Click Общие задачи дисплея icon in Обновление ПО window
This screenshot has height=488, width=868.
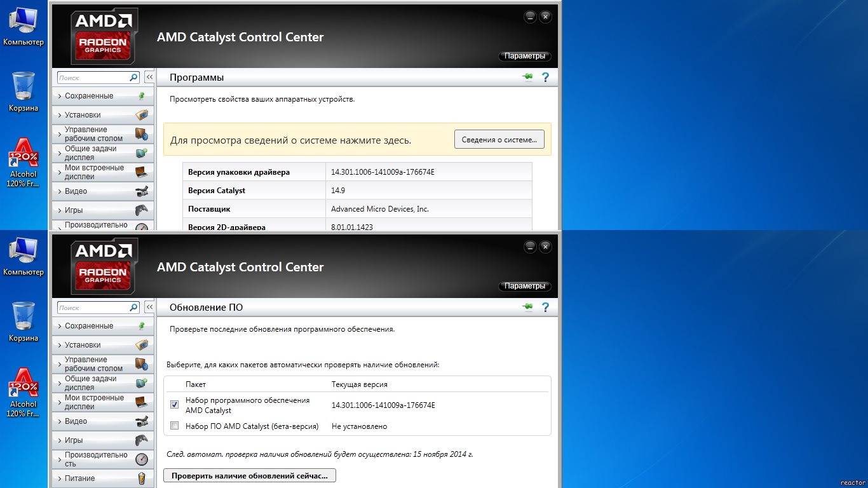[141, 383]
